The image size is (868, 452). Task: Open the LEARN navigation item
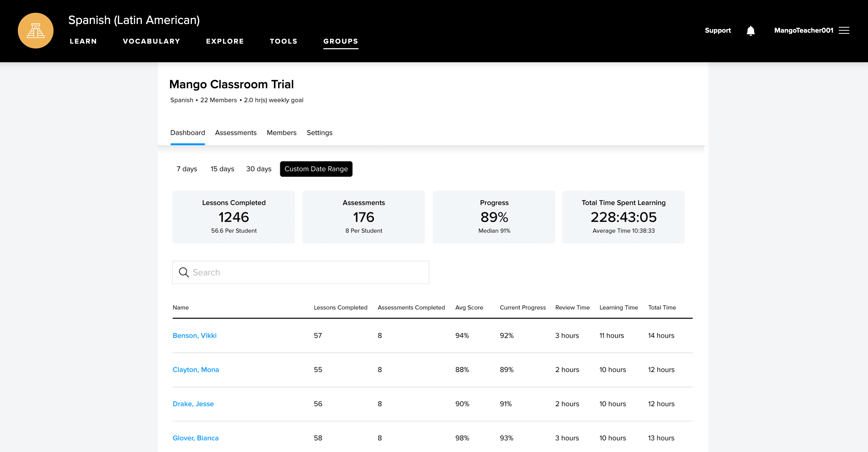point(83,41)
